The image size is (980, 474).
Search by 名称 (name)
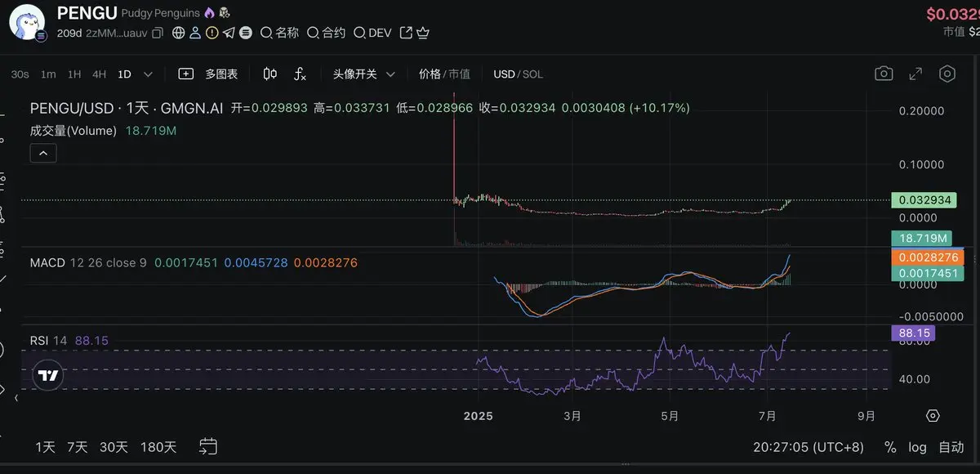point(279,33)
